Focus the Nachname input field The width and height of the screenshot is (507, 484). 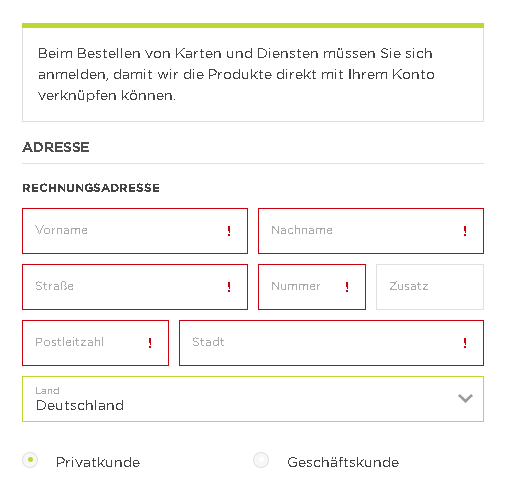pyautogui.click(x=371, y=231)
